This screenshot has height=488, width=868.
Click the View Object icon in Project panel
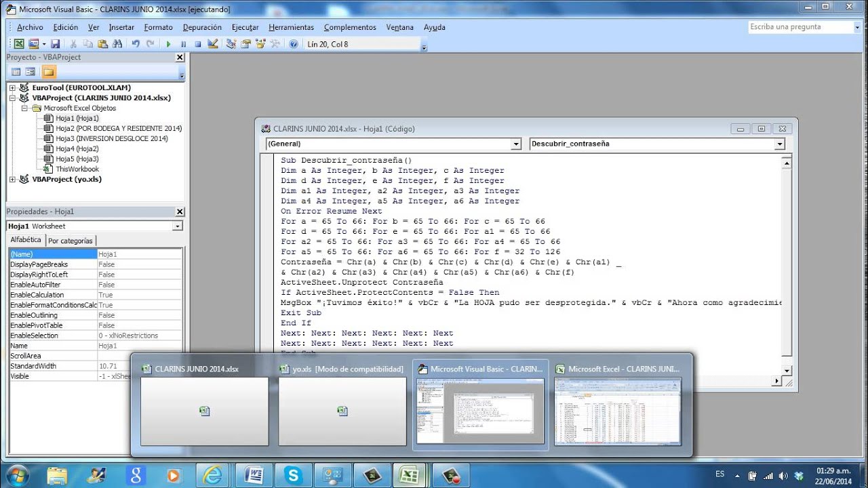tap(31, 72)
